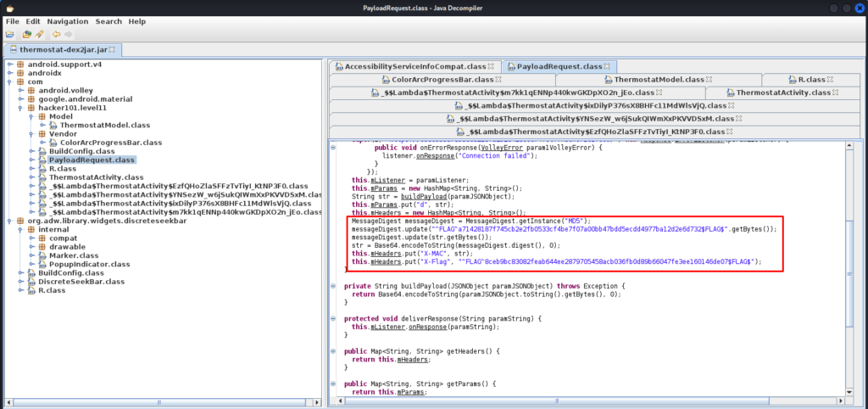
Task: Click the Model package icon
Action: tap(42, 116)
